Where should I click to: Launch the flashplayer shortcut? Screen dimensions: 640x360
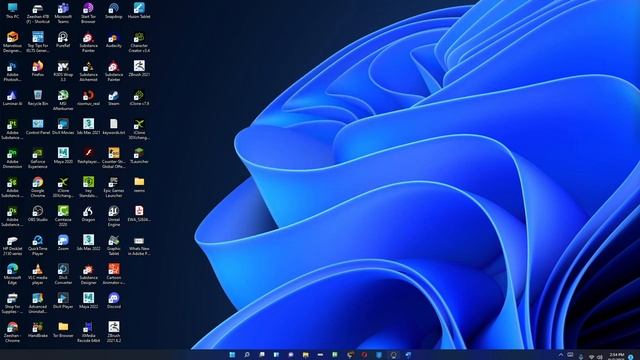(88, 156)
